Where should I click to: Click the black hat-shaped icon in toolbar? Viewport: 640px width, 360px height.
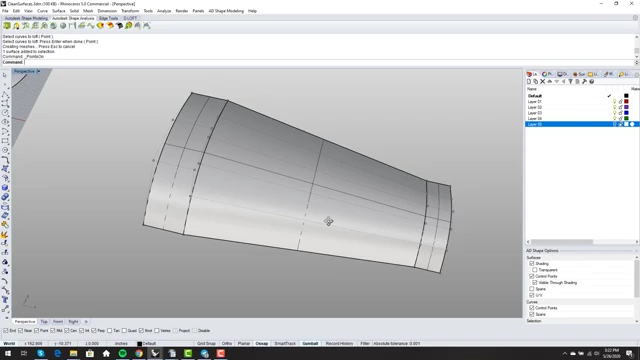point(119,26)
